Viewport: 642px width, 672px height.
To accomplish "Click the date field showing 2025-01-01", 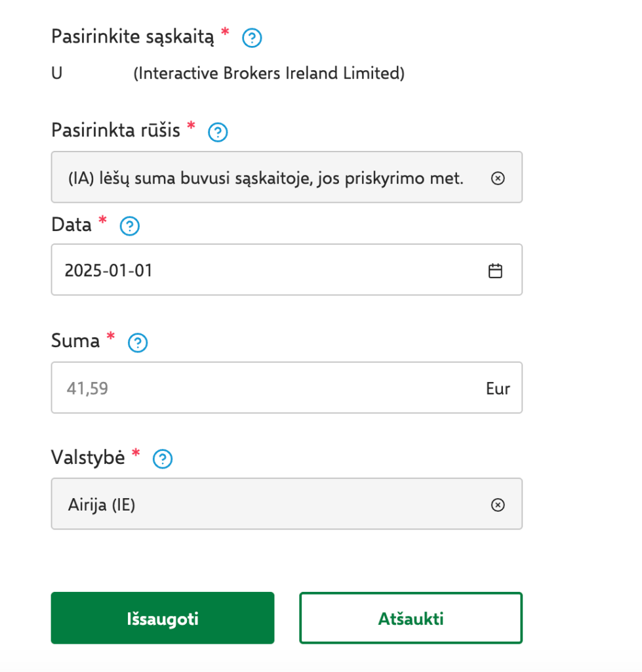I will [262, 270].
